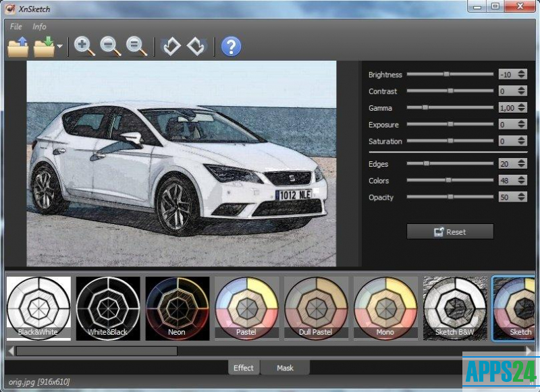Click the XnSketch title bar app icon
The height and width of the screenshot is (392, 540).
[11, 8]
